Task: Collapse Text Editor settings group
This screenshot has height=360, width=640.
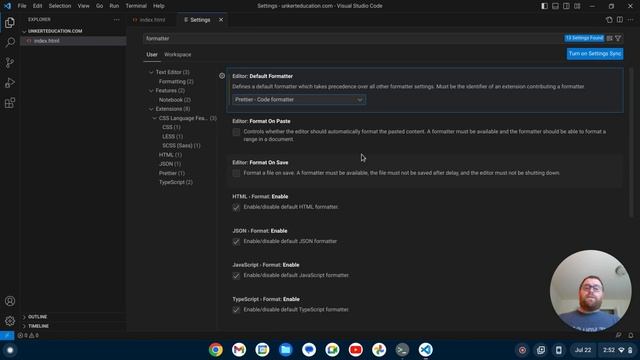Action: point(151,72)
